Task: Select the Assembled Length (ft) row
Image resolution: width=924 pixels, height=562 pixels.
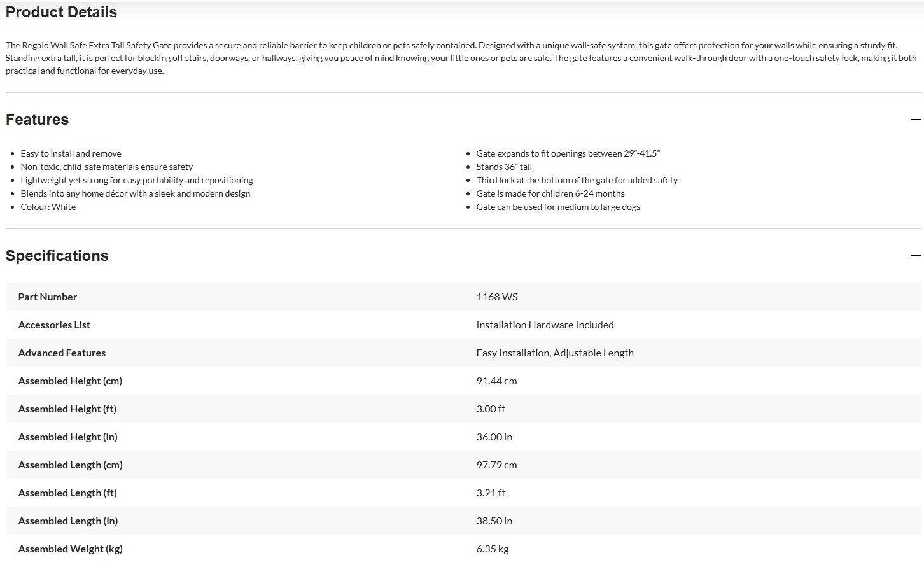Action: click(x=464, y=493)
